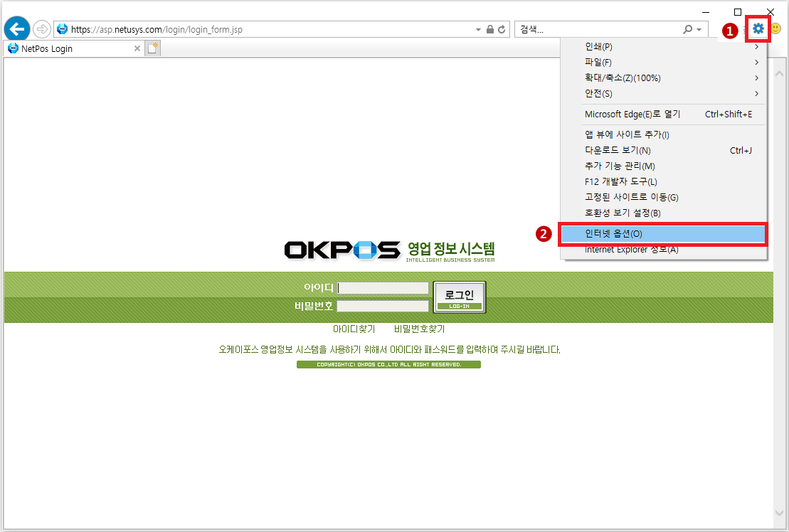Expand the search provider dropdown arrow
This screenshot has height=532, width=789.
tap(699, 29)
